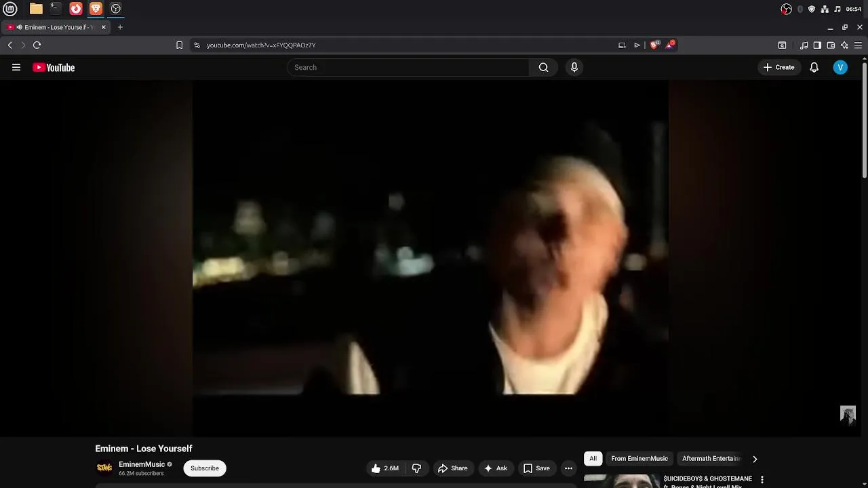This screenshot has width=868, height=488.
Task: Open the $UICIDEBOY$ & GHOSTEMANE suggested video
Action: pyautogui.click(x=708, y=481)
